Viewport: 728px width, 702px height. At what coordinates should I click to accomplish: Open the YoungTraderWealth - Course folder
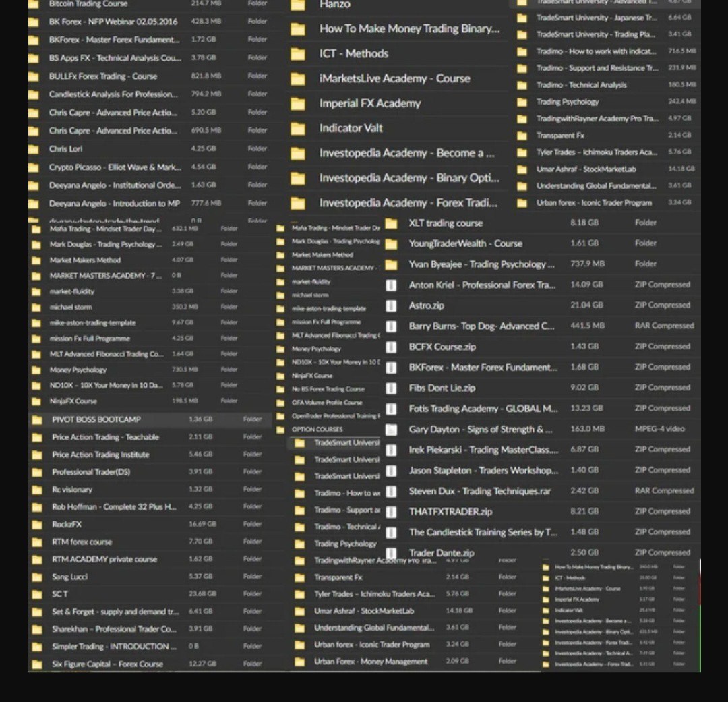tap(465, 243)
